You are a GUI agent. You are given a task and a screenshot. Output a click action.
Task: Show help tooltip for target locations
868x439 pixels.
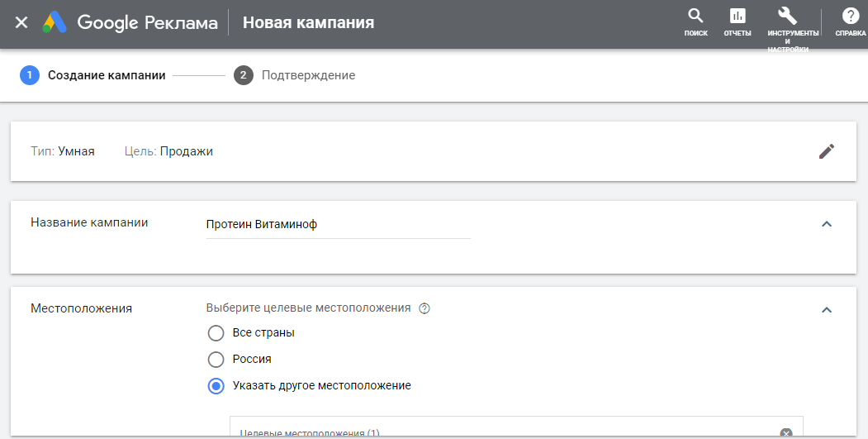click(425, 308)
